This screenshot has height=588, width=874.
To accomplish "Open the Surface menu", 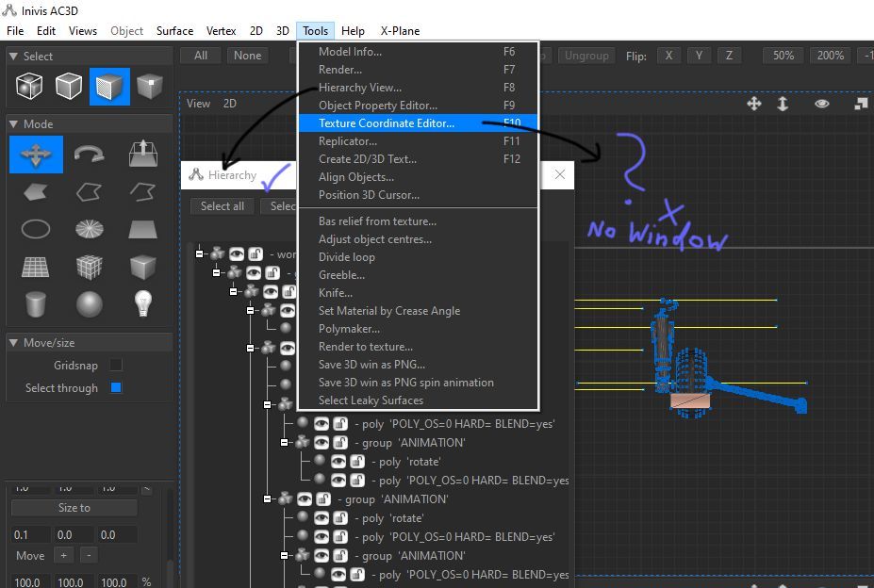I will (x=175, y=31).
